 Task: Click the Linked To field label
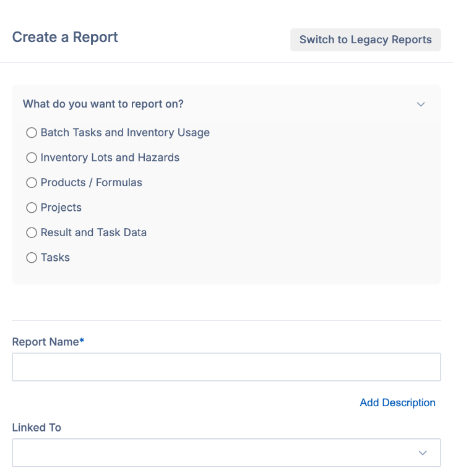pyautogui.click(x=37, y=427)
